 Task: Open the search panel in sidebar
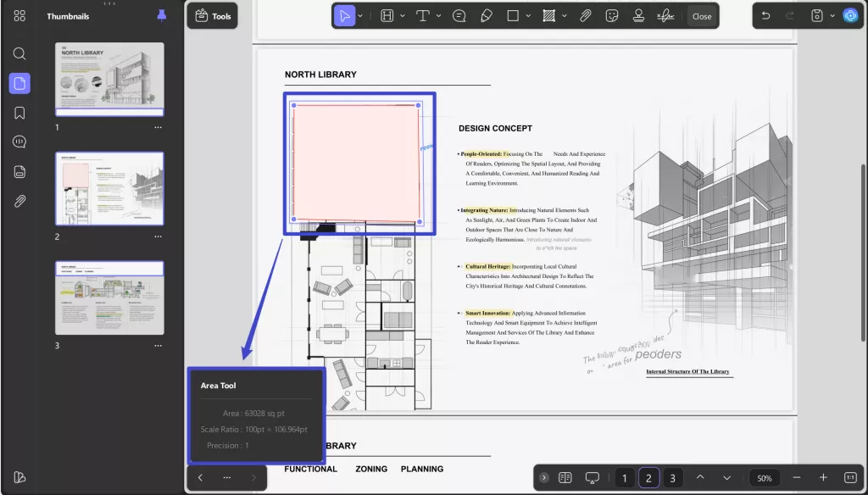pyautogui.click(x=19, y=53)
